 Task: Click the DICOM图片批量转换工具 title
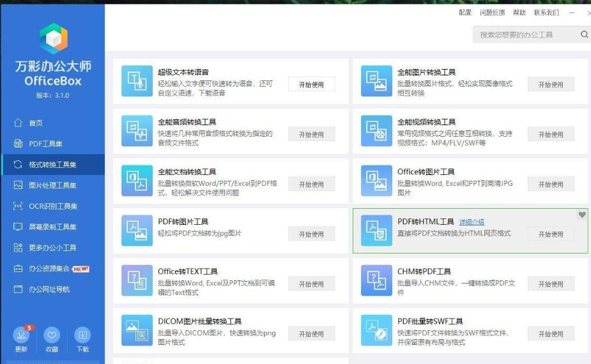click(x=199, y=321)
